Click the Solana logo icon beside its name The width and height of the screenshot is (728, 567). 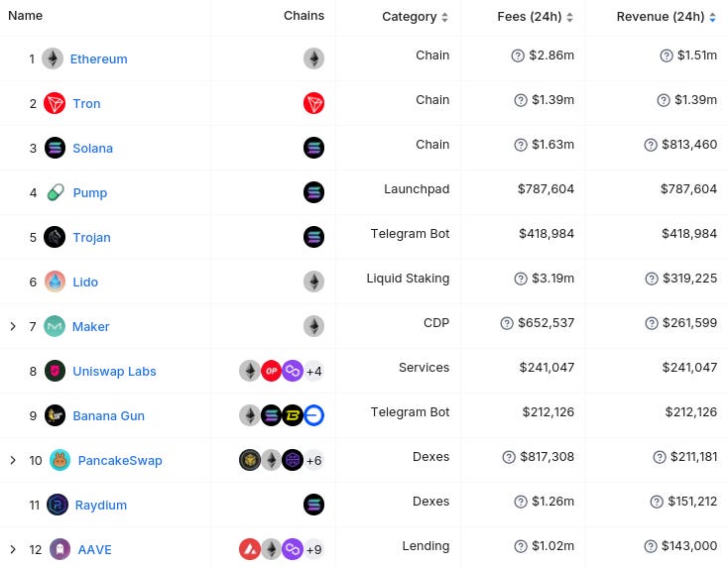(x=55, y=148)
